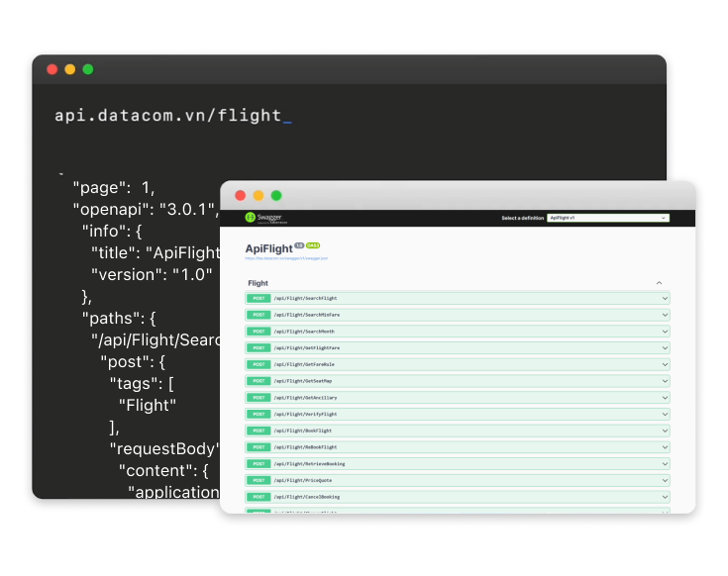Click the "Flight" tag value in the terminal
Image resolution: width=728 pixels, height=576 pixels.
tap(148, 406)
